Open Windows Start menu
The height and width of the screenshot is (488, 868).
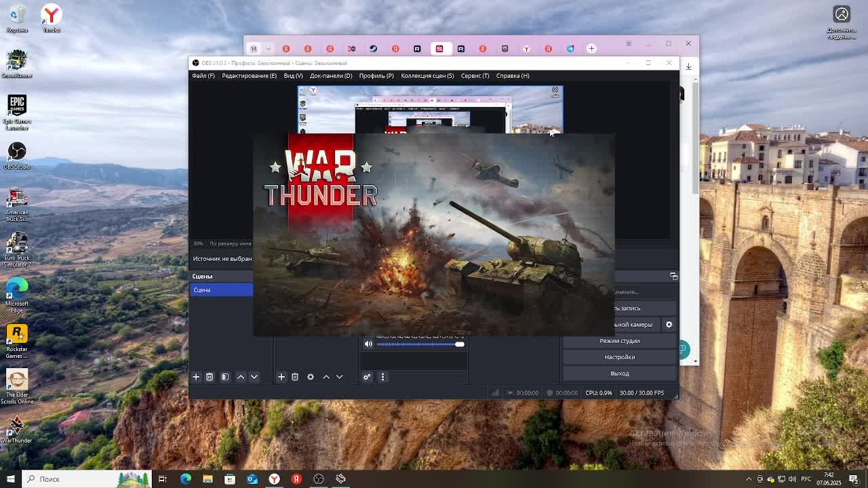(x=10, y=479)
